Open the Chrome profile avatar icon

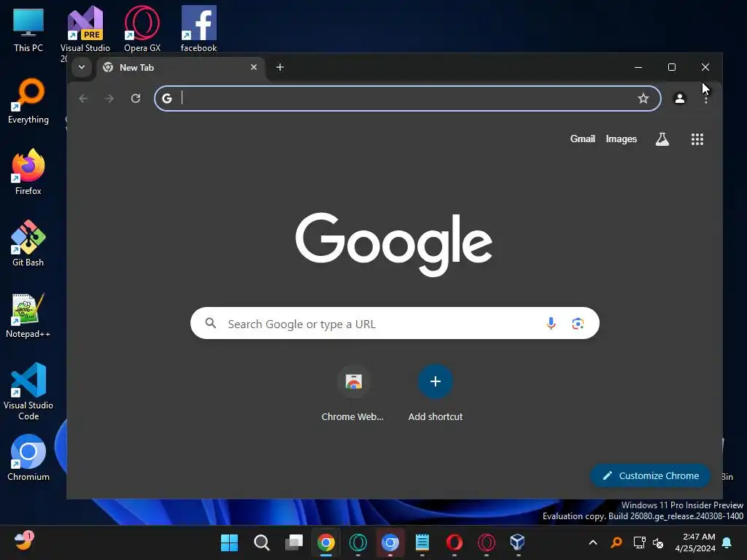click(680, 98)
